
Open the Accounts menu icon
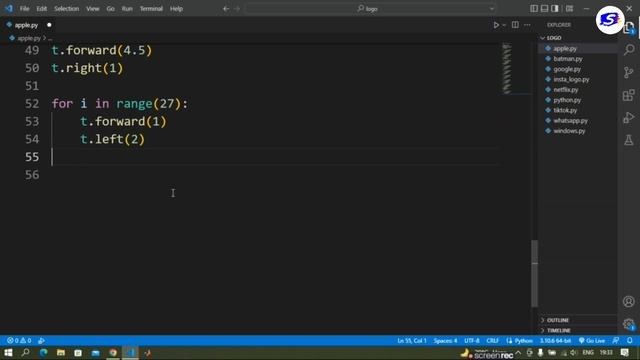pyautogui.click(x=629, y=301)
